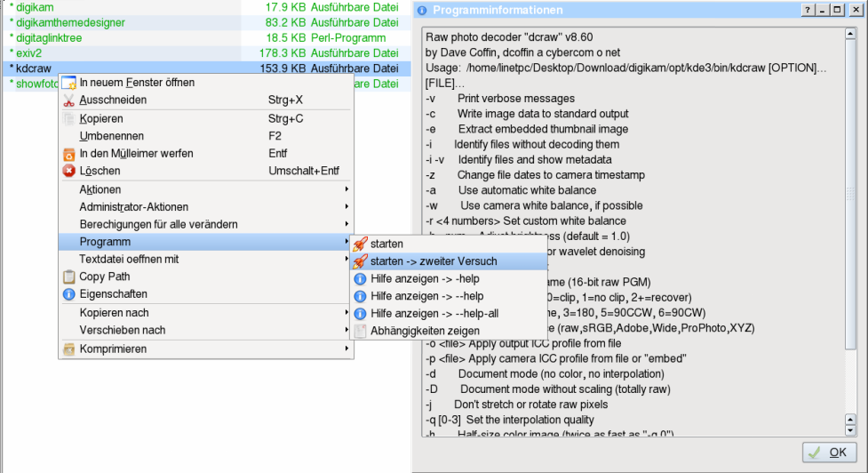Click the info icon beside 'Hilfe anzeigen -> --help'
The image size is (868, 473).
361,296
